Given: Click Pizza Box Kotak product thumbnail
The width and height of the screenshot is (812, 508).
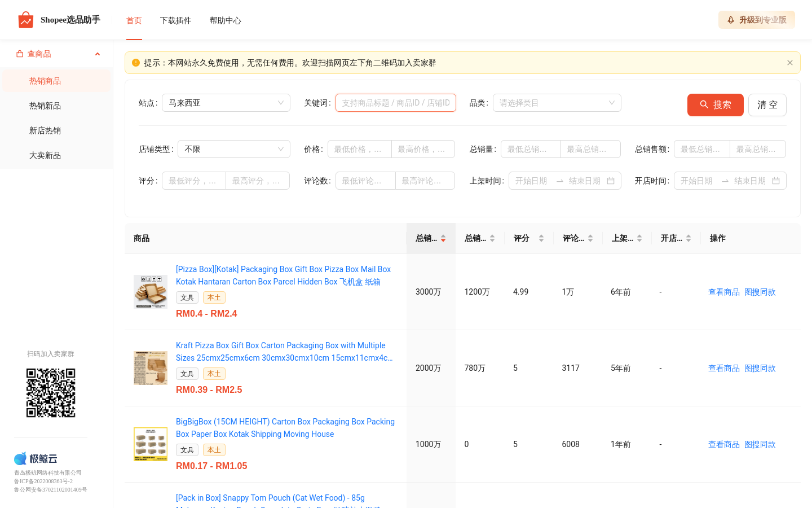Looking at the screenshot, I should pyautogui.click(x=151, y=292).
